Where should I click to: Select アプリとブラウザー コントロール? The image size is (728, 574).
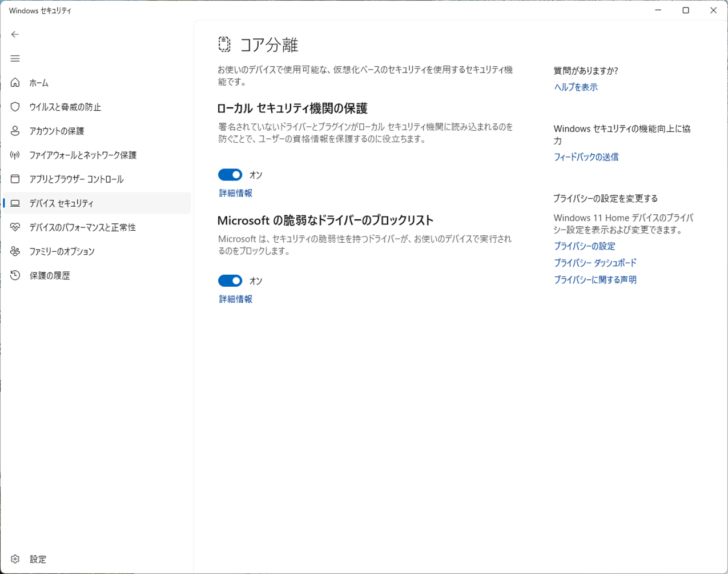[x=97, y=179]
